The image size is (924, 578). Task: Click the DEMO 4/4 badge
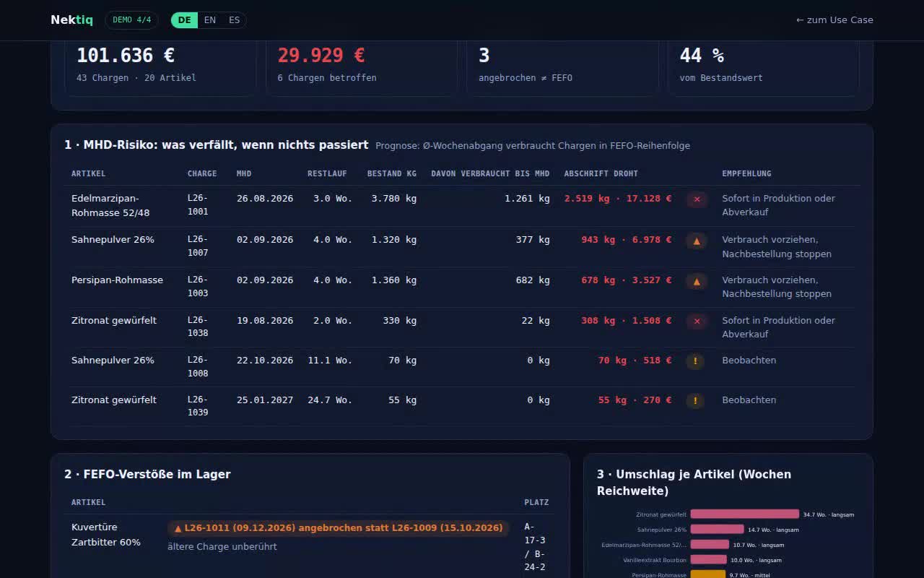tap(131, 20)
